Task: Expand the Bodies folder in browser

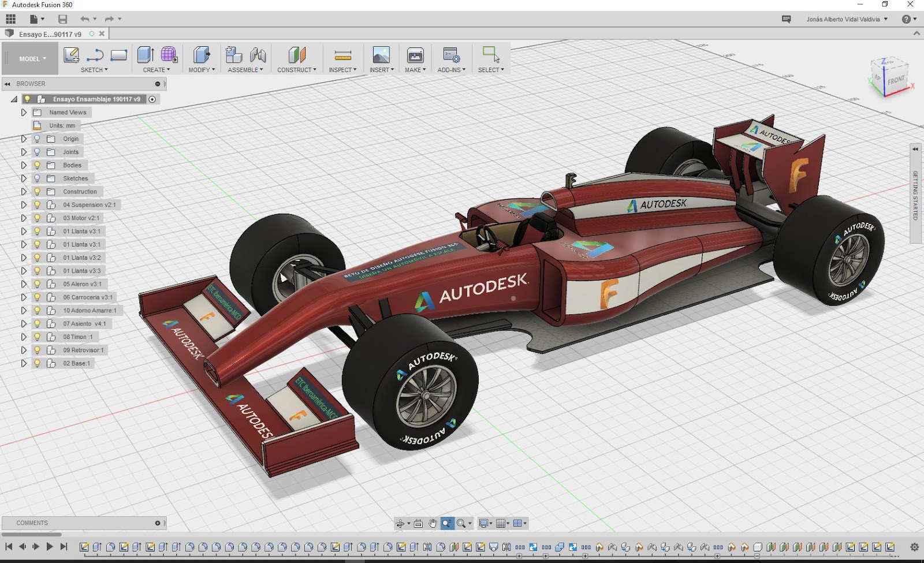Action: 24,165
